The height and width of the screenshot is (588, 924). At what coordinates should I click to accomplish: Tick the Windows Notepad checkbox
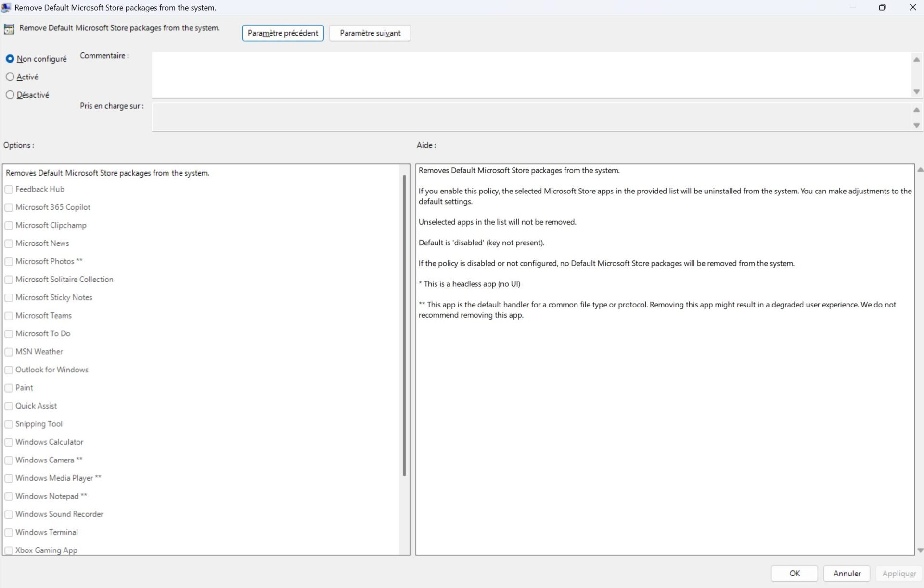point(9,496)
